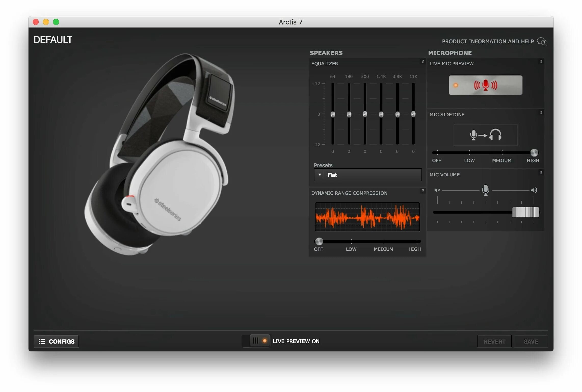Set Dynamic Range Compression to MEDIUM
This screenshot has width=582, height=392.
(384, 241)
